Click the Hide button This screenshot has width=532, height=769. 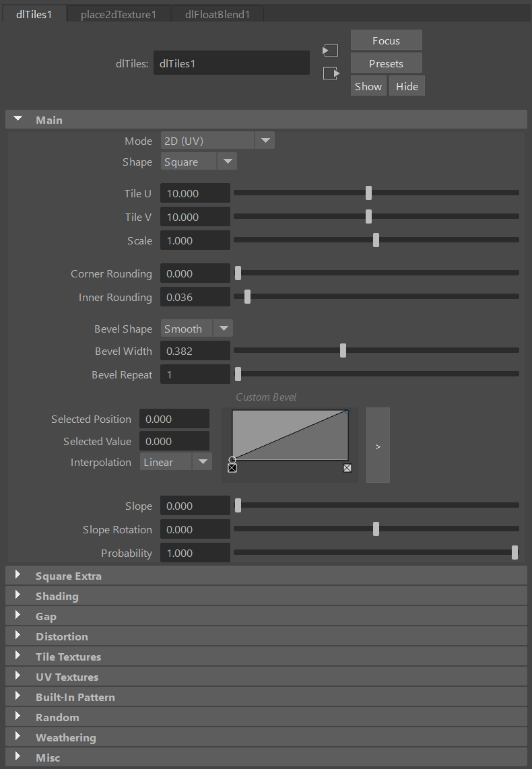pyautogui.click(x=407, y=86)
